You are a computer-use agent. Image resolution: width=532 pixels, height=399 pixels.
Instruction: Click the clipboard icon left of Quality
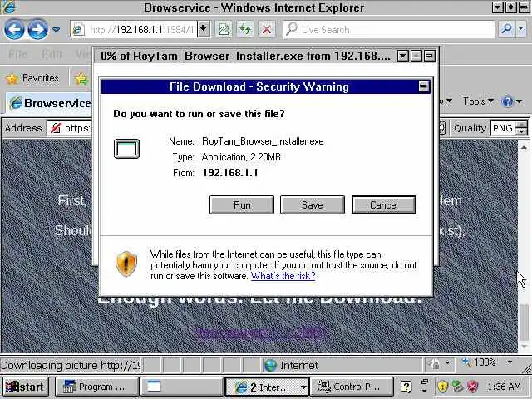pos(442,128)
